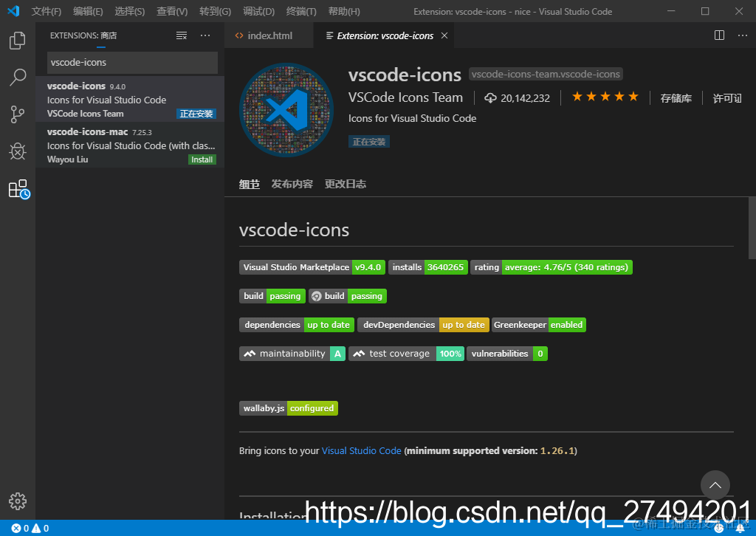
Task: Click the maintainability A badge
Action: pyautogui.click(x=292, y=354)
